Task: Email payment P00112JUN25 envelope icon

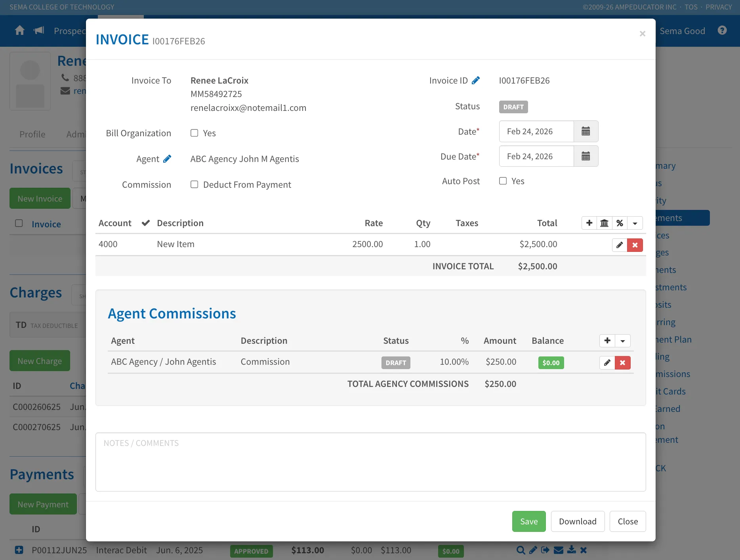Action: [x=559, y=550]
